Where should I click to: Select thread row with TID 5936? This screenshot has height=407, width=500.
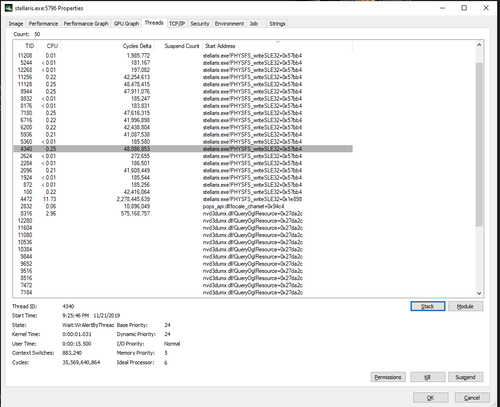[x=183, y=134]
